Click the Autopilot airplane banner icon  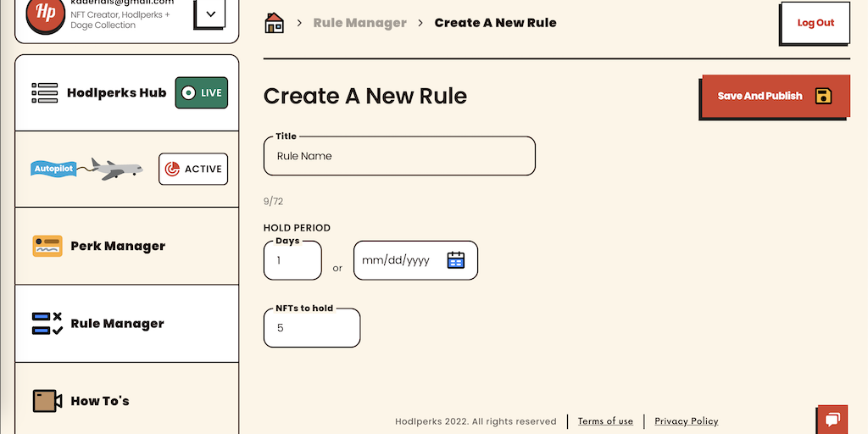coord(86,169)
